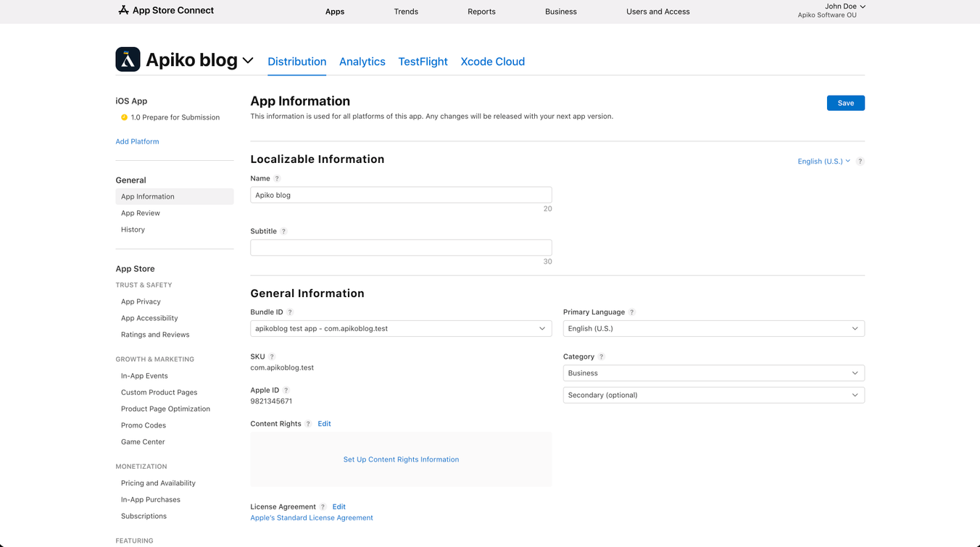Screen dimensions: 980x547
Task: Open the Secondary (optional) category dropdown
Action: pos(714,395)
